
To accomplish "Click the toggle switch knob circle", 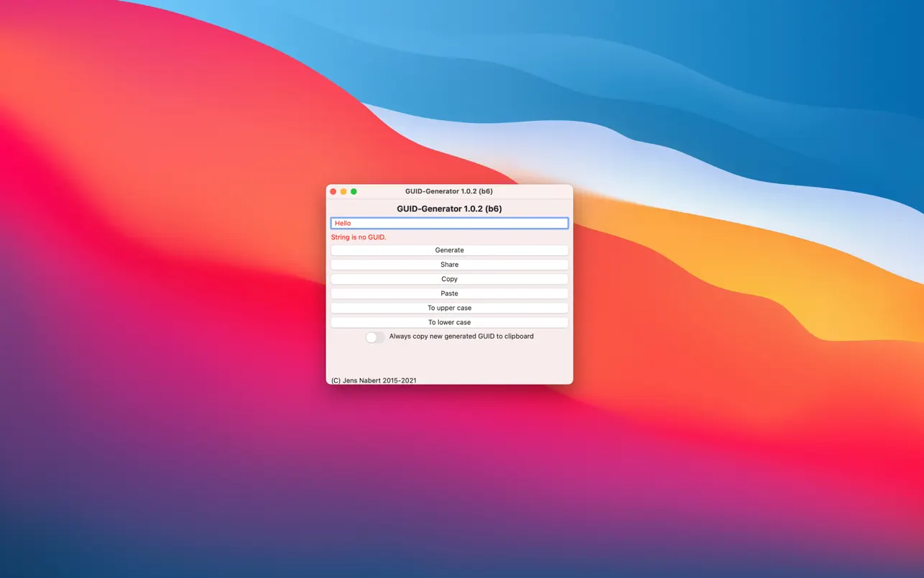I will coord(371,336).
